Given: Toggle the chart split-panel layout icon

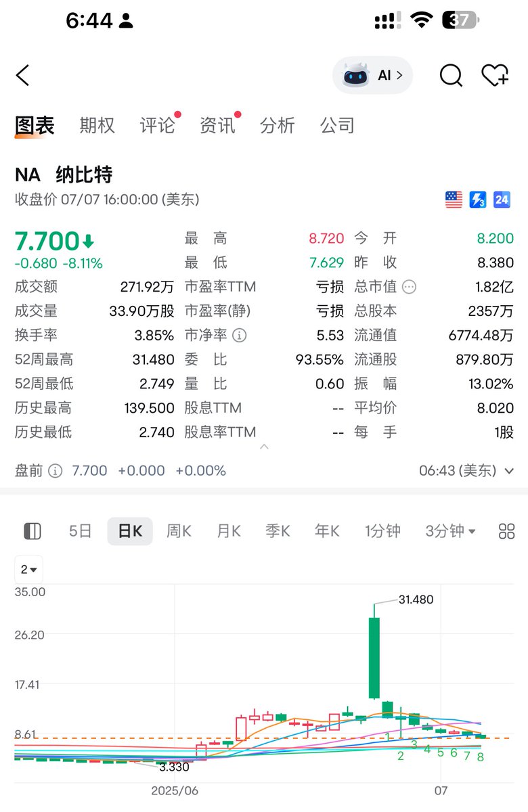Looking at the screenshot, I should pos(32,531).
